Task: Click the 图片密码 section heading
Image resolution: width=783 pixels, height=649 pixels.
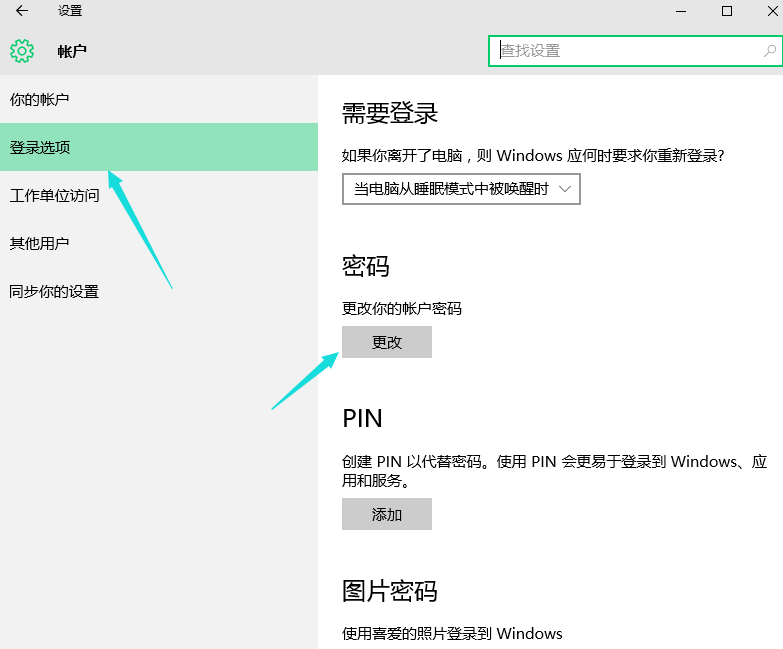Action: point(389,590)
